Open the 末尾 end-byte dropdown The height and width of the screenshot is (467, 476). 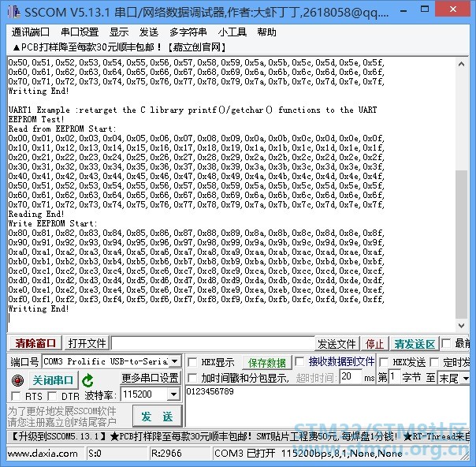click(466, 379)
